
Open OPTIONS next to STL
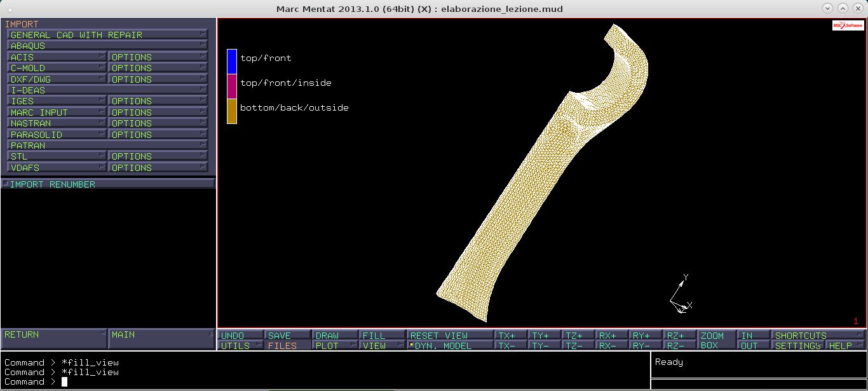(158, 156)
